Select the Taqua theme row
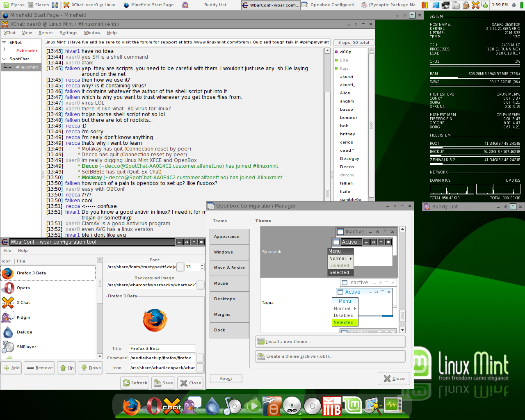 (329, 303)
